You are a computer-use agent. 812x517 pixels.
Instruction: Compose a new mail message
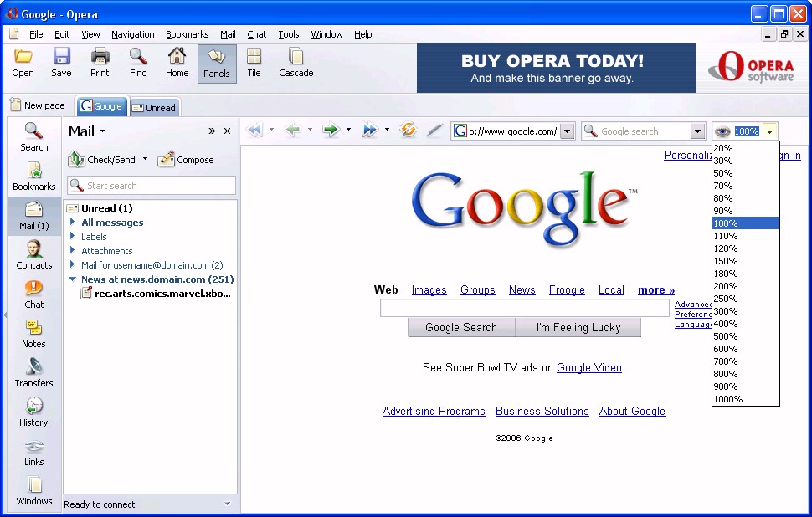185,160
